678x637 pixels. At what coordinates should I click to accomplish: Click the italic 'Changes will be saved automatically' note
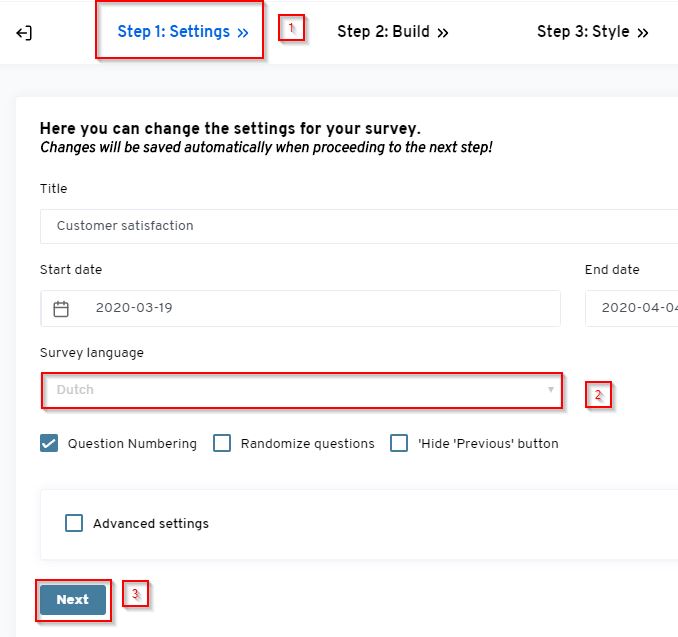click(x=266, y=147)
